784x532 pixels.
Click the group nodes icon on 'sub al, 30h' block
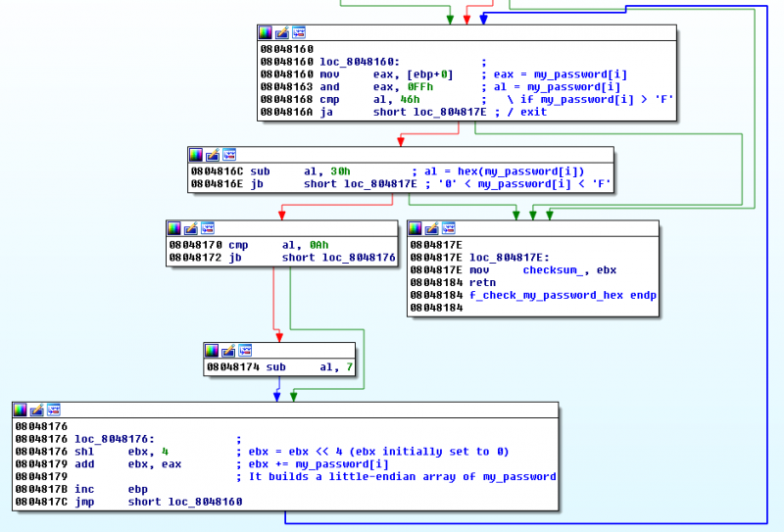(228, 154)
